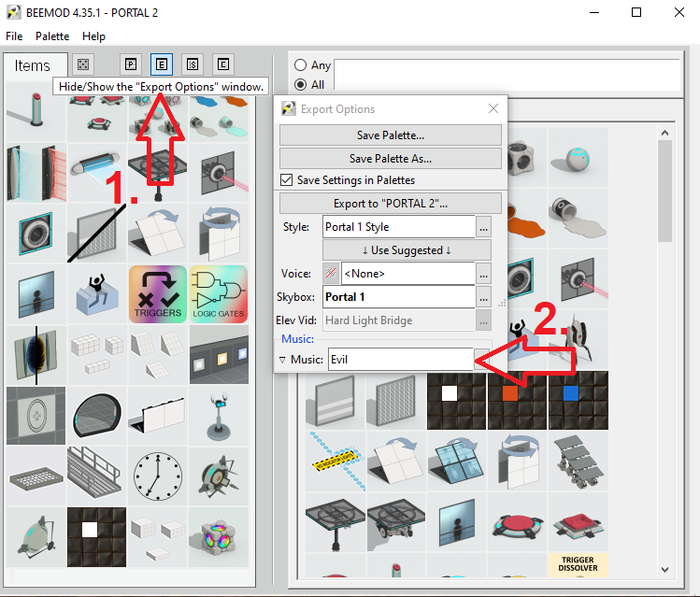Image resolution: width=700 pixels, height=597 pixels.
Task: Select the catwalk railing item
Action: (97, 476)
